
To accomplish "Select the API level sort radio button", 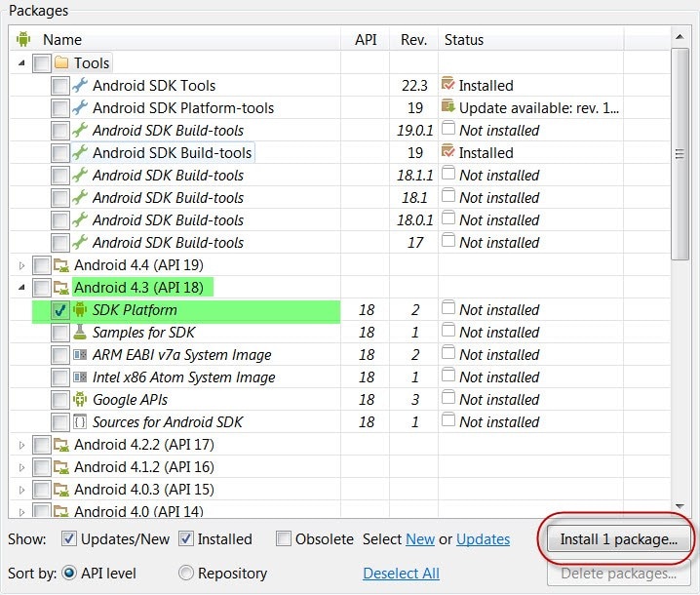I will (69, 573).
